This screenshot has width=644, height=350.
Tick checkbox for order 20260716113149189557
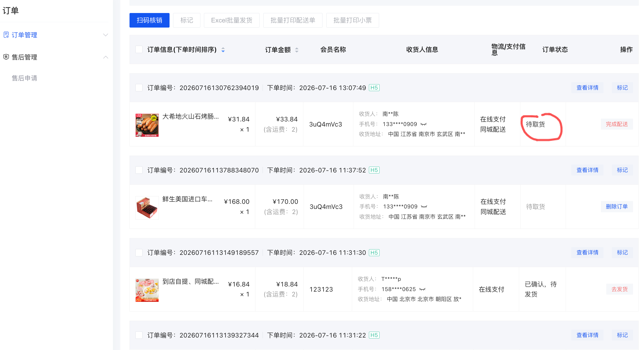[x=139, y=253]
